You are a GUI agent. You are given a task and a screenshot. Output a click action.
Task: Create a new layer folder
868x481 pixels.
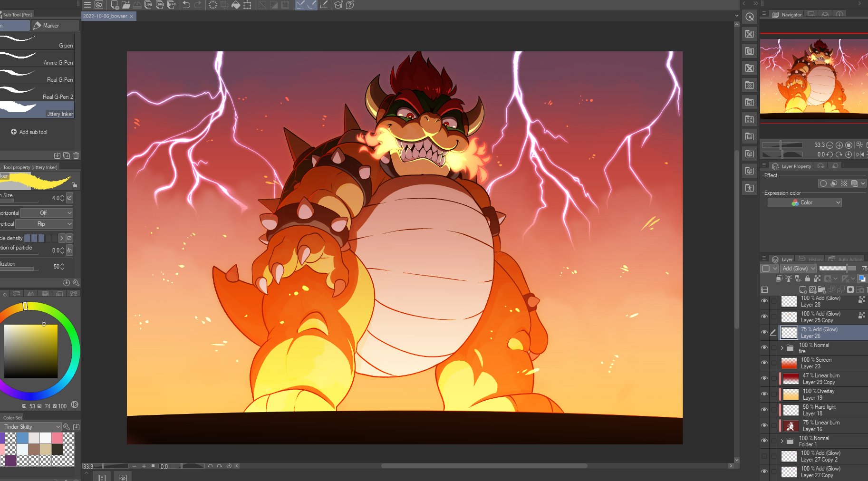(x=821, y=289)
